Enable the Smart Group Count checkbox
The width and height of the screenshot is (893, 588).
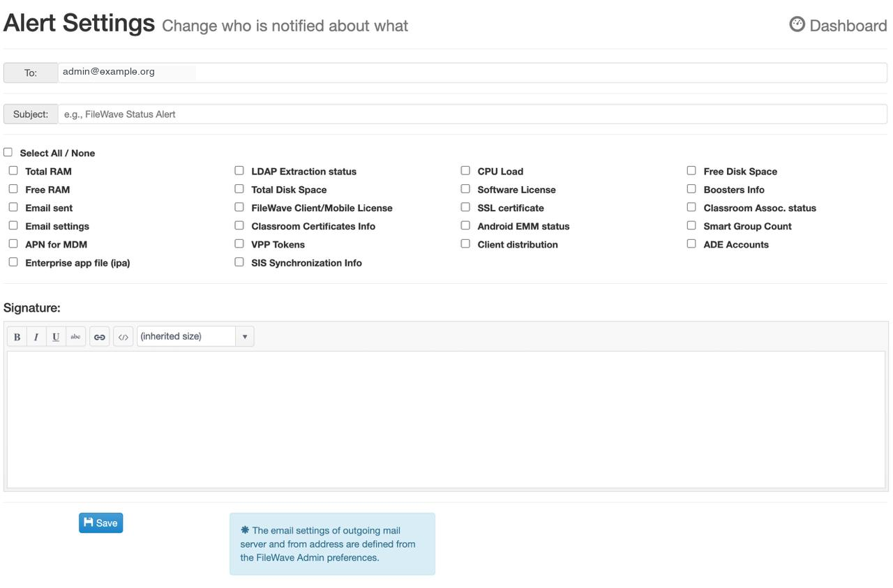tap(691, 225)
